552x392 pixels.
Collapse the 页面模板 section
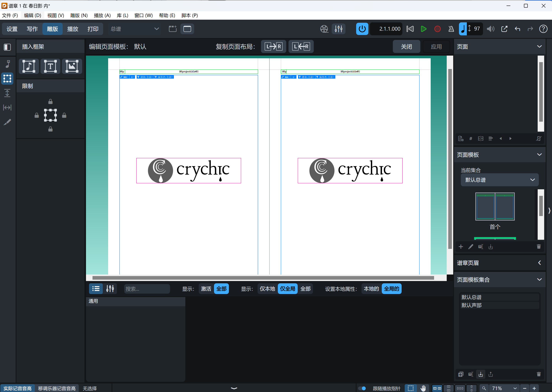click(539, 155)
